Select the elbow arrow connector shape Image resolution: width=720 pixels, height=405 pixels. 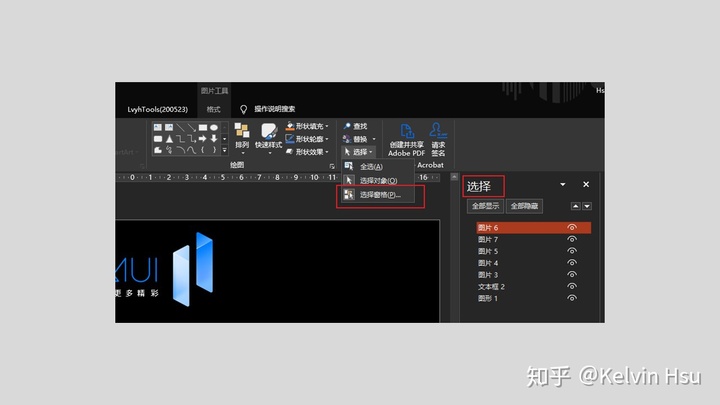tap(192, 139)
